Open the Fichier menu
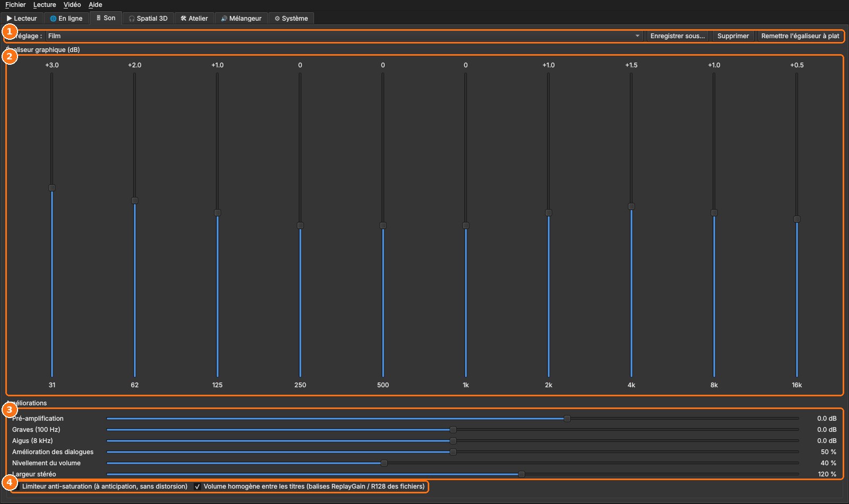The width and height of the screenshot is (849, 504). [15, 5]
